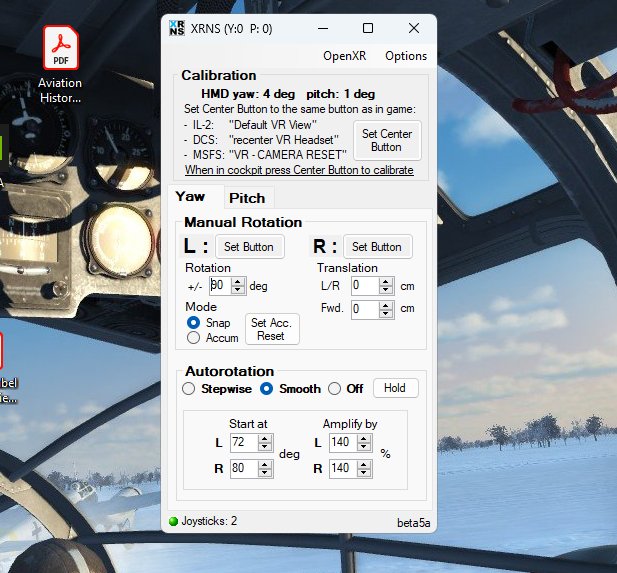Select Stepwise autorotation

(x=188, y=389)
